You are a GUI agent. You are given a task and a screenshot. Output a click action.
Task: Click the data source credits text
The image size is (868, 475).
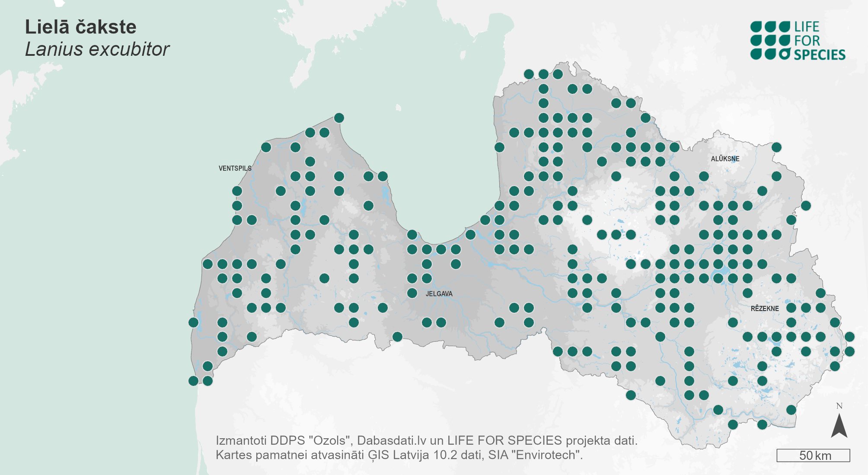click(x=426, y=440)
